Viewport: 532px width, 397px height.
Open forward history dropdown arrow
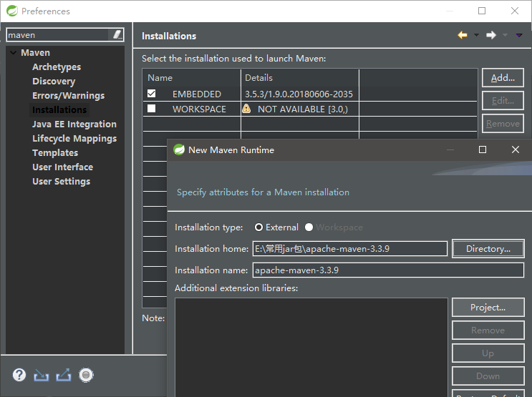505,35
